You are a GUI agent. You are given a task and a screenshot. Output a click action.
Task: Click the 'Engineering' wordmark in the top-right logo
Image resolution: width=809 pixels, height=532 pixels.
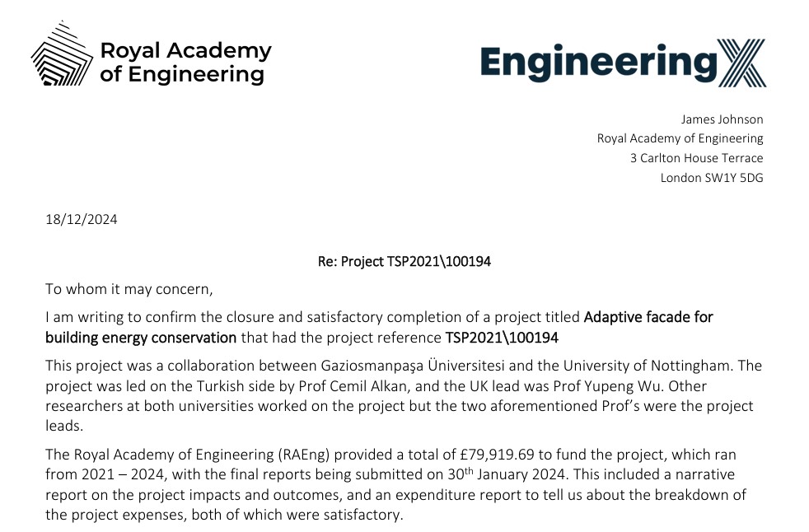(598, 62)
